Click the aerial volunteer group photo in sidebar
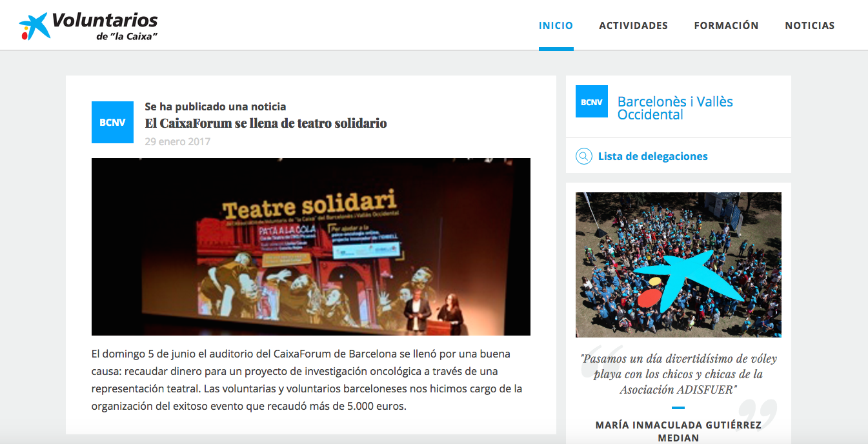Viewport: 868px width, 444px height. tap(678, 264)
